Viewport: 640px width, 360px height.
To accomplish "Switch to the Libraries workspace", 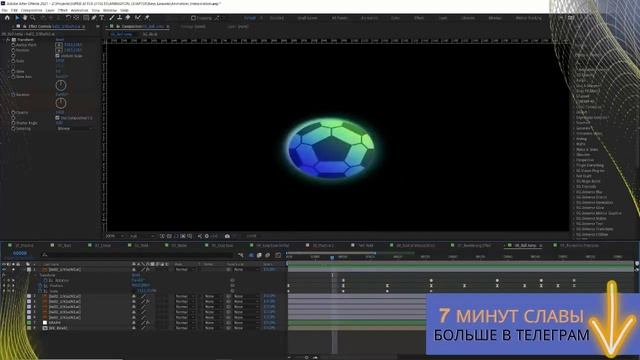I will [x=468, y=18].
